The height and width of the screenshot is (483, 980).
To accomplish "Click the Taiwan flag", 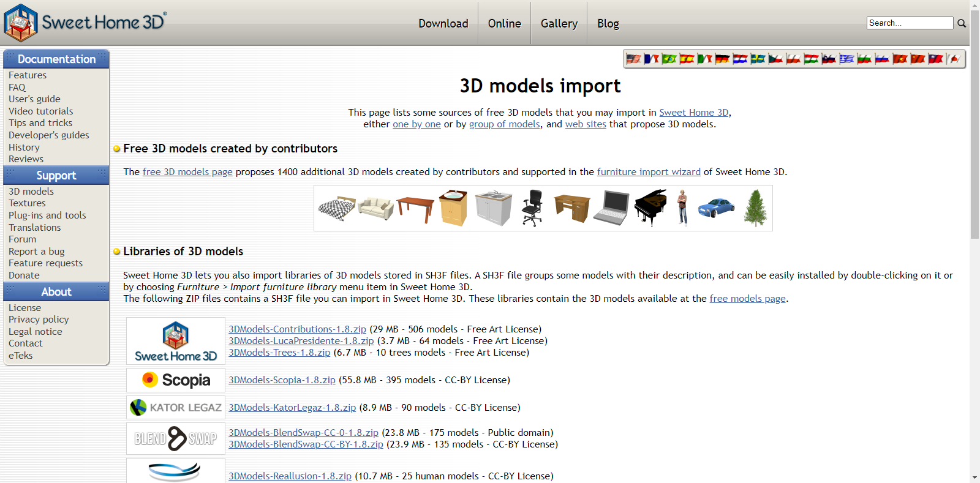I will [x=936, y=59].
